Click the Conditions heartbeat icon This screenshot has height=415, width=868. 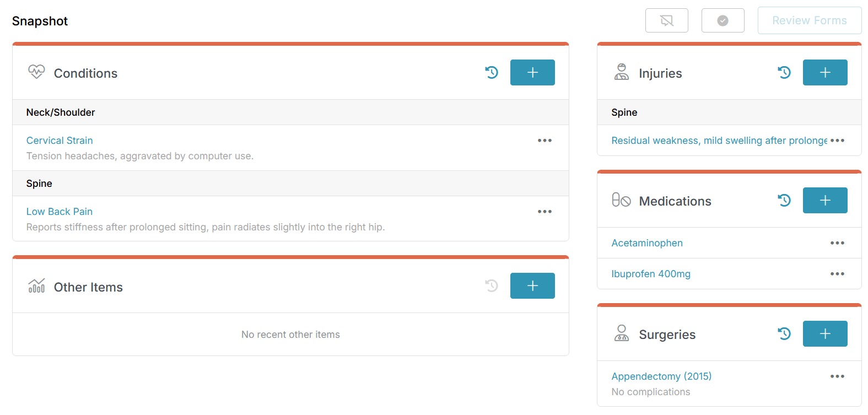click(x=36, y=72)
